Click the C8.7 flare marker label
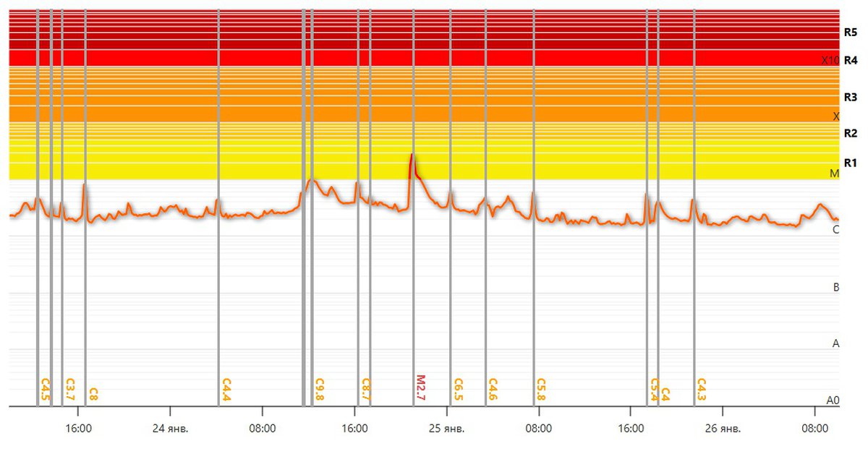The height and width of the screenshot is (449, 868). [x=366, y=389]
